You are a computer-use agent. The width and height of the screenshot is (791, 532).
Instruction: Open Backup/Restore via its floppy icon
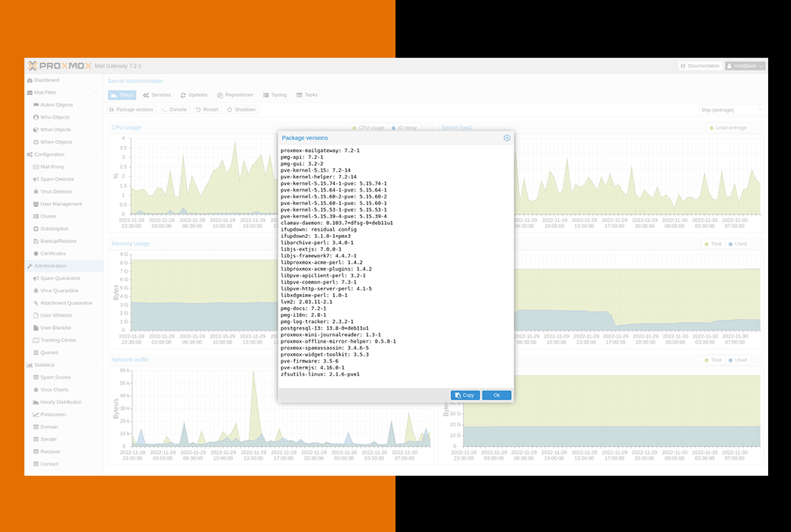36,241
